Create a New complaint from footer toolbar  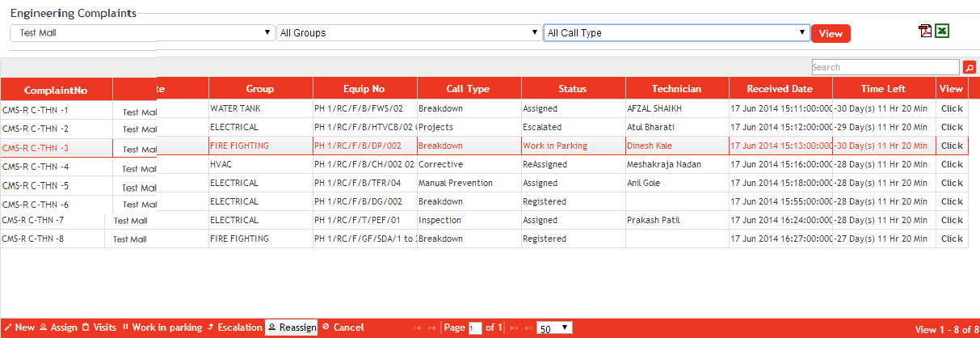coord(19,327)
